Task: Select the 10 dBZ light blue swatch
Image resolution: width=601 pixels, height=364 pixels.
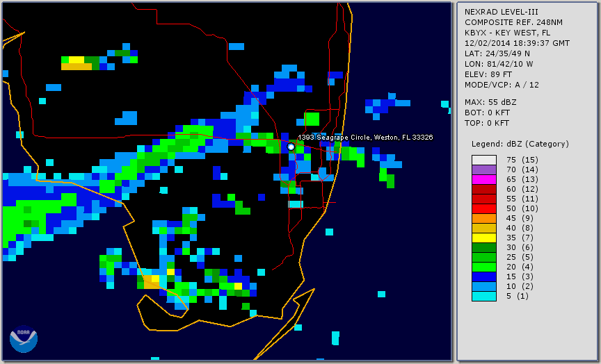Action: 484,287
